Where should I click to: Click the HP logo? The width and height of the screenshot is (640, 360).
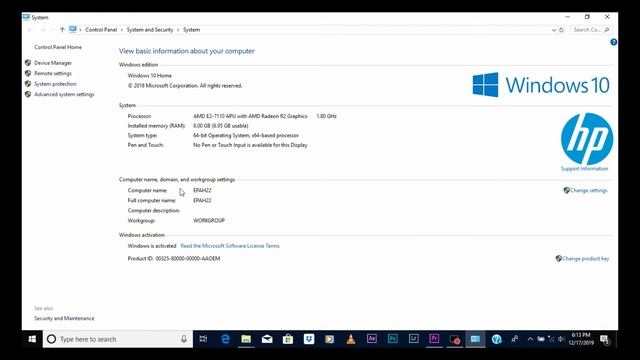[x=587, y=139]
